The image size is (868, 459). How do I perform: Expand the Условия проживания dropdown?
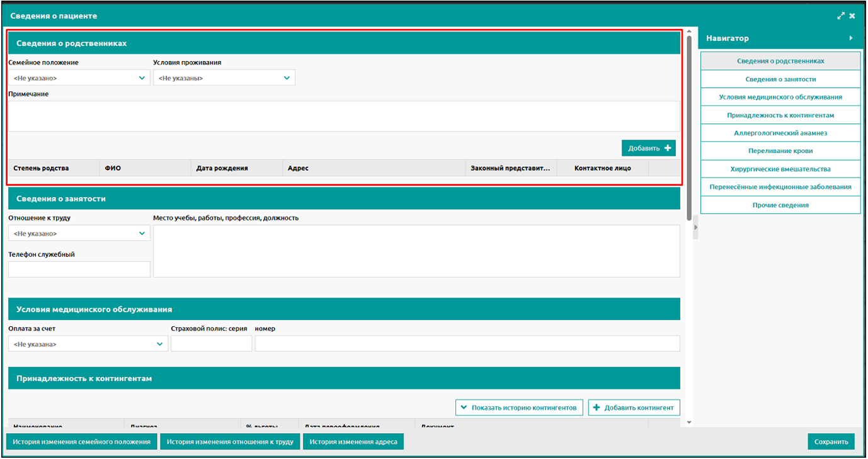point(224,78)
